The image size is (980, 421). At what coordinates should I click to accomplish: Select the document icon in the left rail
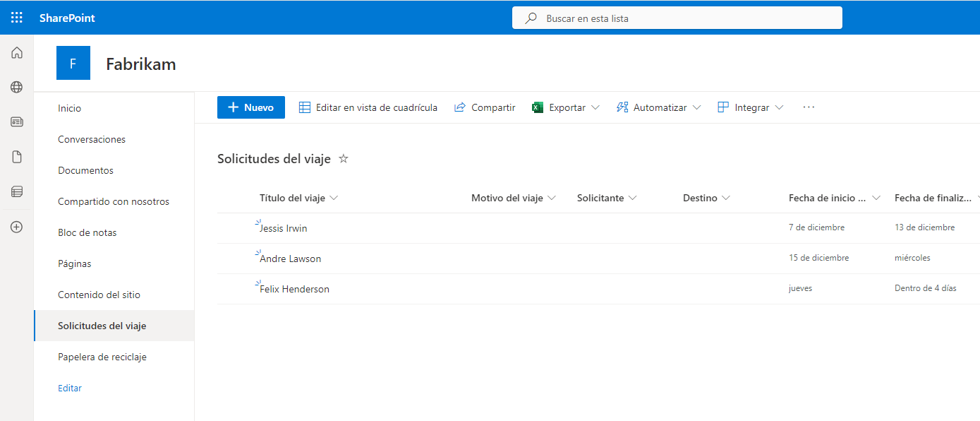coord(16,156)
